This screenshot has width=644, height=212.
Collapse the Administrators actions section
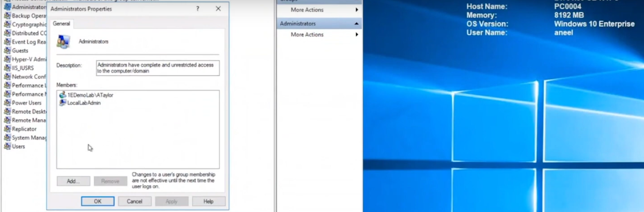coord(356,24)
